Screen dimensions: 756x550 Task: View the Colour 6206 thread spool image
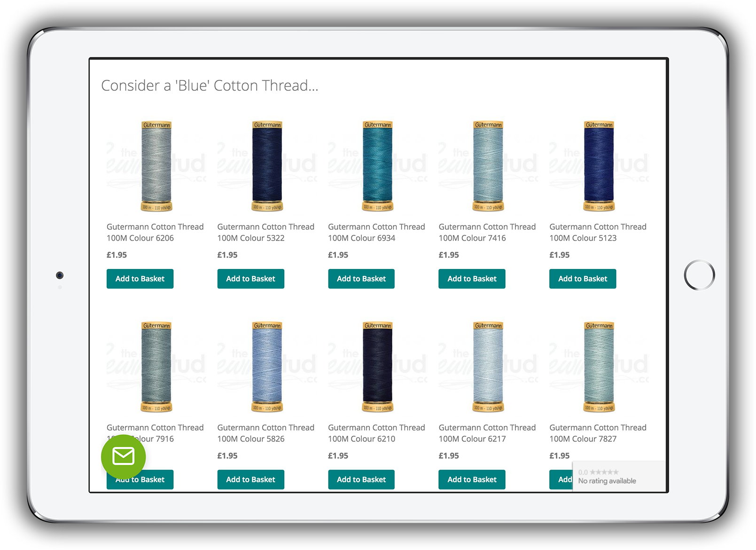(x=156, y=166)
